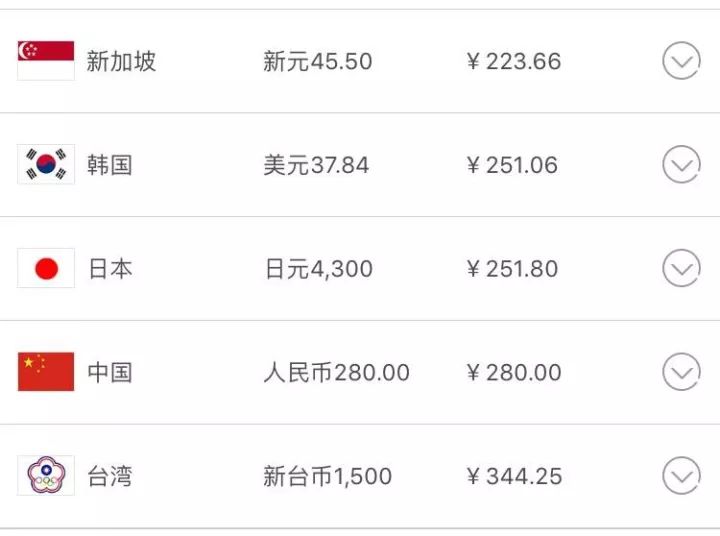Expand the 韩国 row details

pos(681,165)
